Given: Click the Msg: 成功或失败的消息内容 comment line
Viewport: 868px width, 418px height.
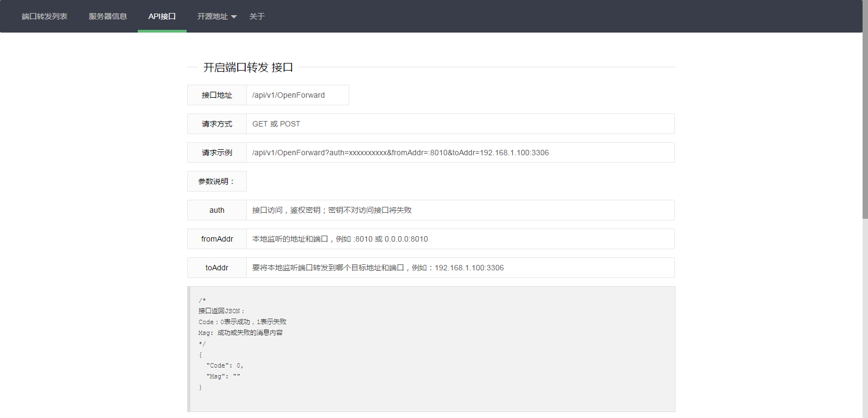Looking at the screenshot, I should (x=240, y=333).
